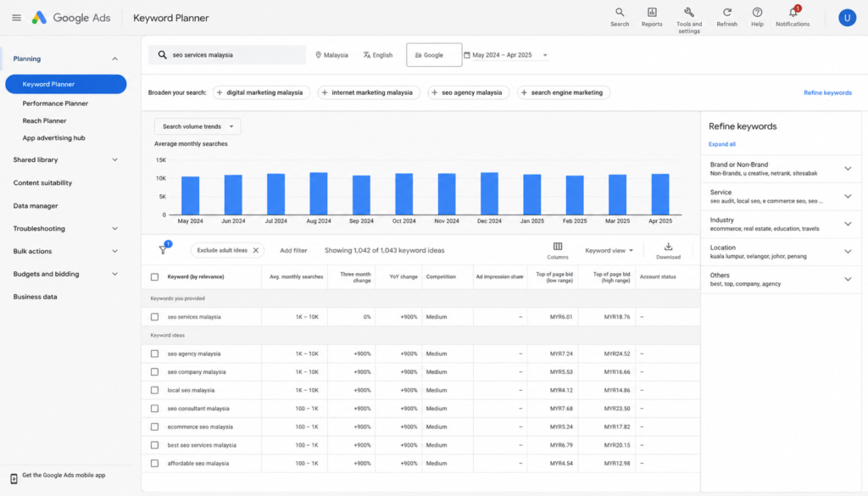The width and height of the screenshot is (868, 496).
Task: Sort by Avg. monthly searches column
Action: pyautogui.click(x=296, y=276)
